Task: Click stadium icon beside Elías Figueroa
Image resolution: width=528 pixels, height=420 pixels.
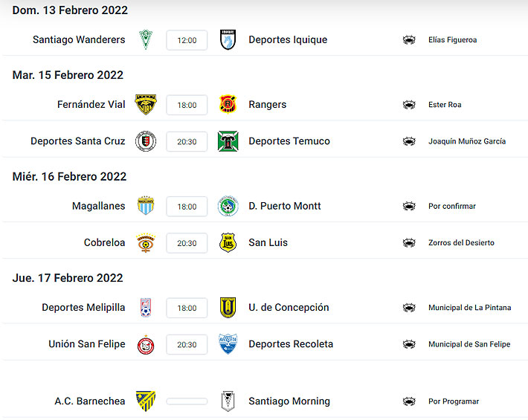Action: (409, 40)
